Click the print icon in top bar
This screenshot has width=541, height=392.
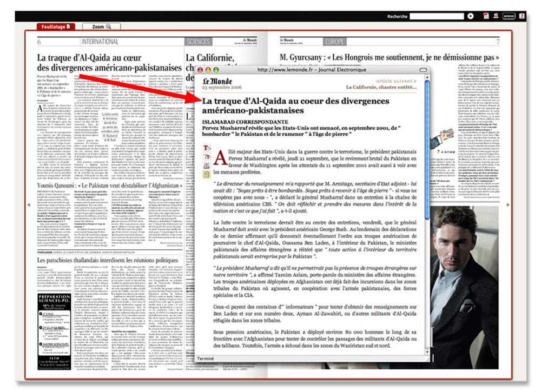(496, 16)
